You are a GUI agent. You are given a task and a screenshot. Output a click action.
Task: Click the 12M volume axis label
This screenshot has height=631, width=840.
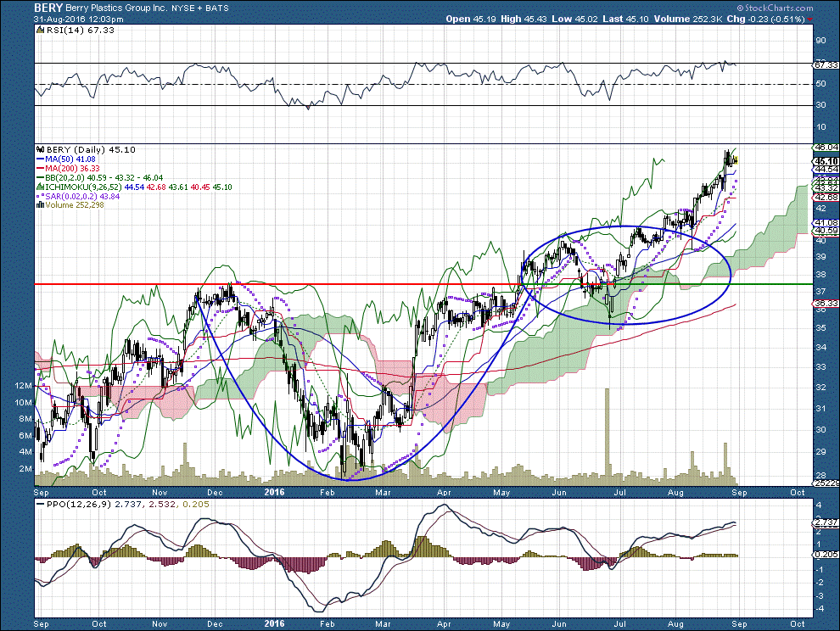click(x=24, y=386)
